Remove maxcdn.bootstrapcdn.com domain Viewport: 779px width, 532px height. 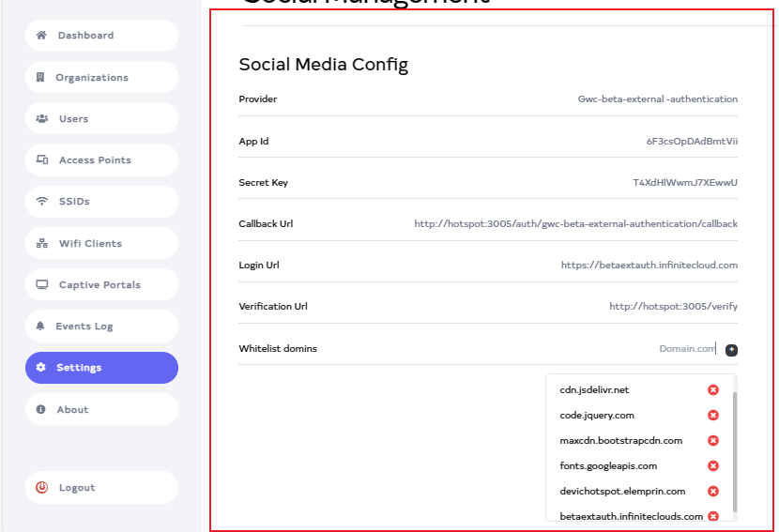point(713,441)
